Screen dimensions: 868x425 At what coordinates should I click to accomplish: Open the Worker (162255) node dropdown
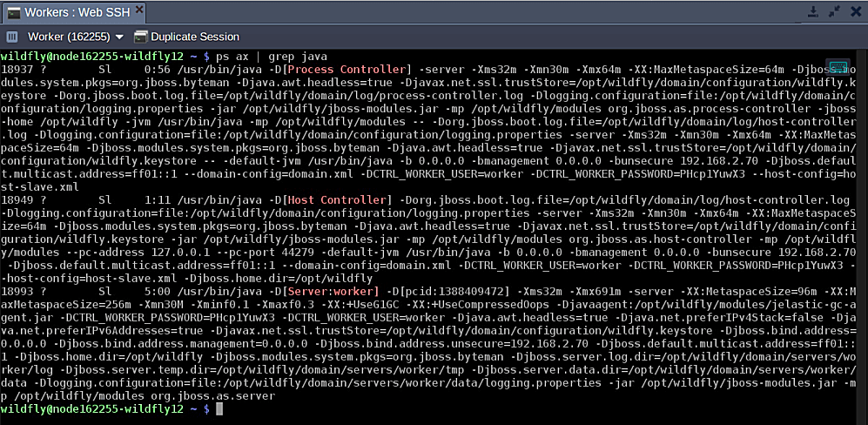(76, 37)
